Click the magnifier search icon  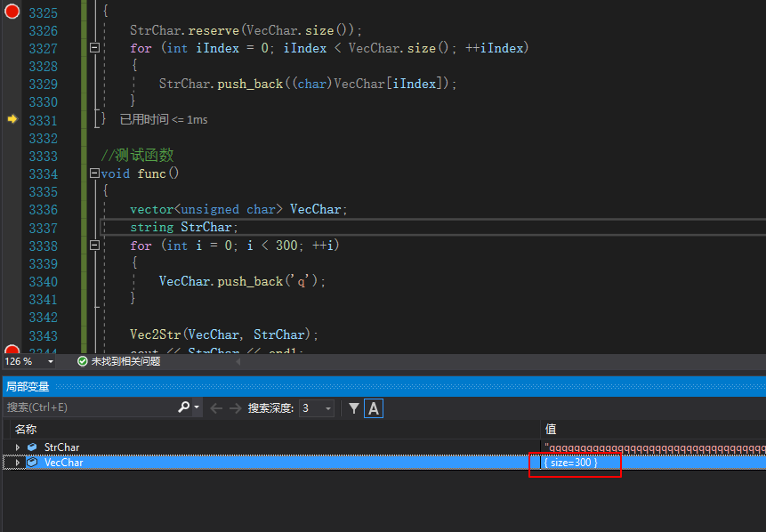183,407
